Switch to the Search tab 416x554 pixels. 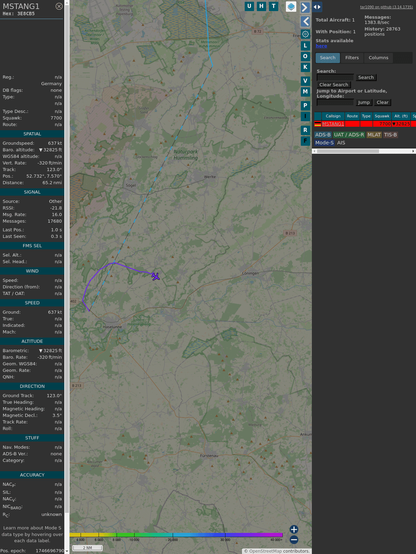(x=328, y=58)
